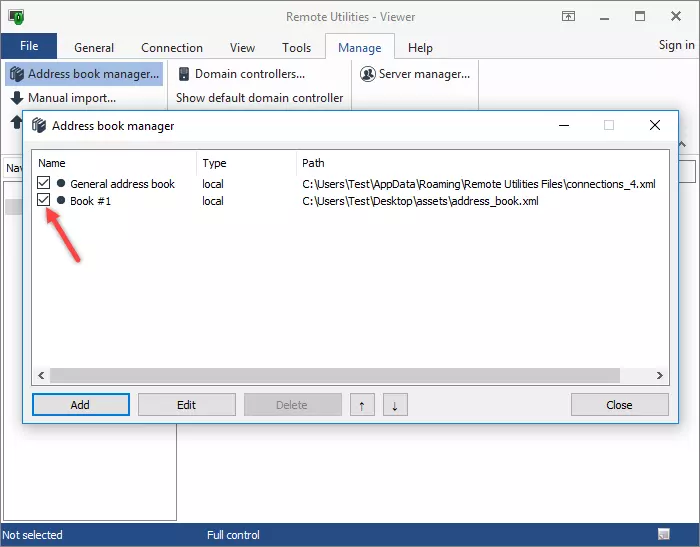Move address book up with arrow button
The height and width of the screenshot is (547, 700).
362,405
